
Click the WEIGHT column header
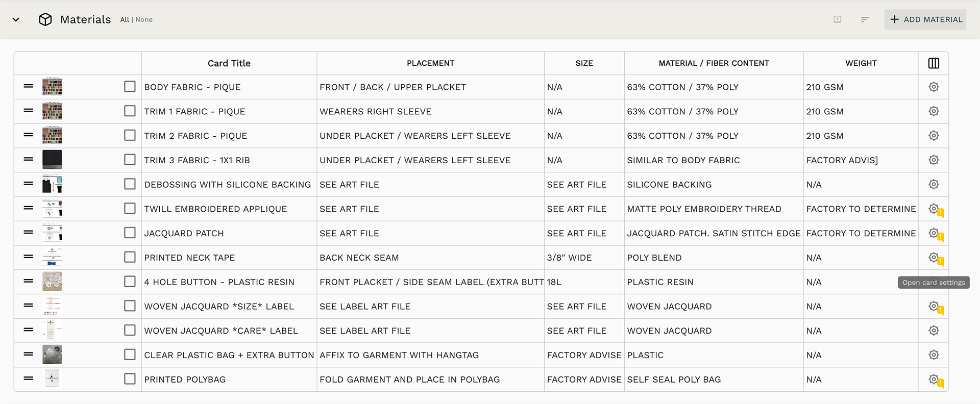(x=861, y=63)
